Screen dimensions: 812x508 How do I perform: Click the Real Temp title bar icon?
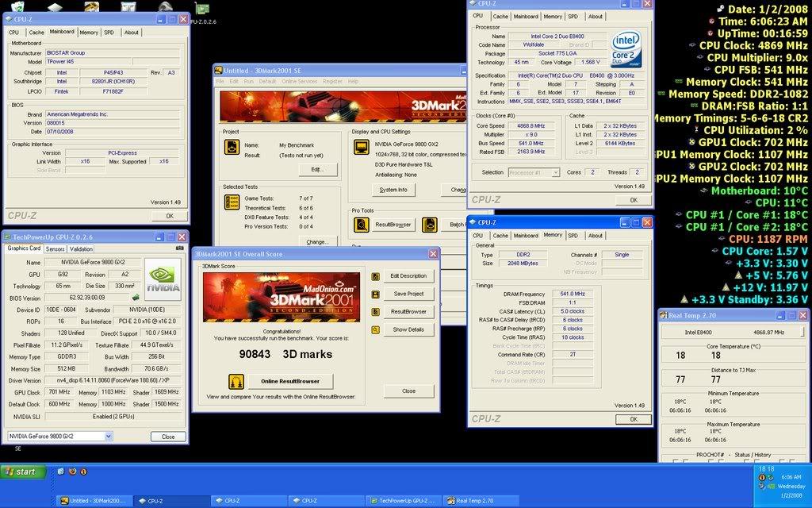(664, 315)
